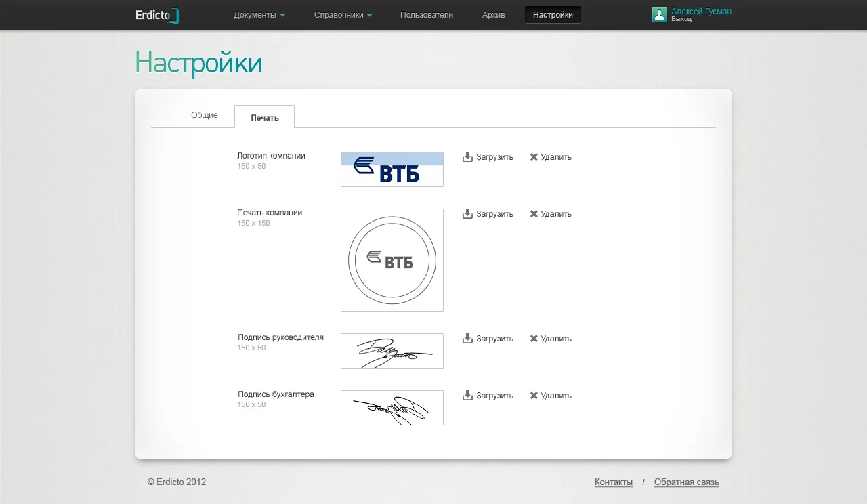Click the Подпись бухгалтера label
Image resolution: width=867 pixels, height=504 pixels.
[x=276, y=394]
